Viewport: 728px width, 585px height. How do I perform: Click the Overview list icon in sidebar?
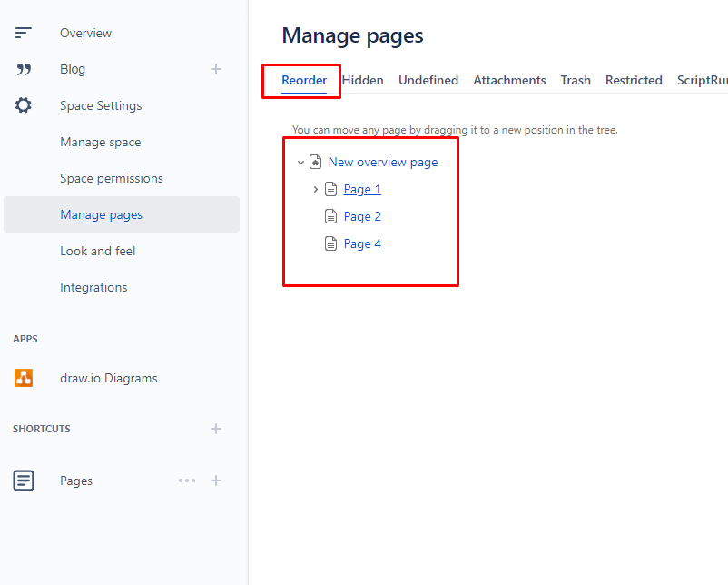tap(24, 33)
